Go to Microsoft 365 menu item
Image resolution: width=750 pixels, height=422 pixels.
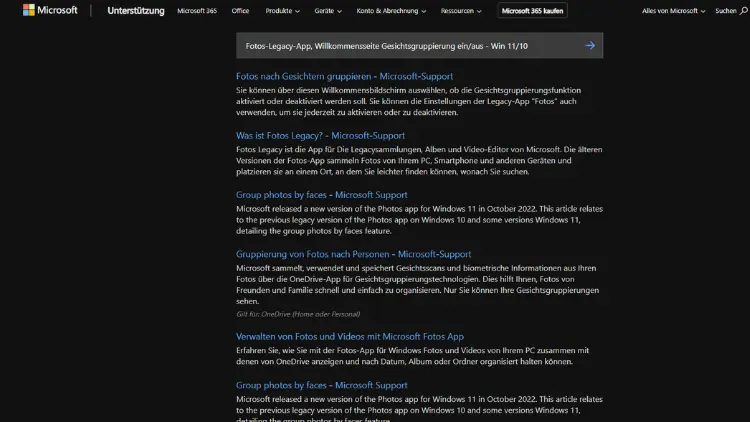pos(197,11)
